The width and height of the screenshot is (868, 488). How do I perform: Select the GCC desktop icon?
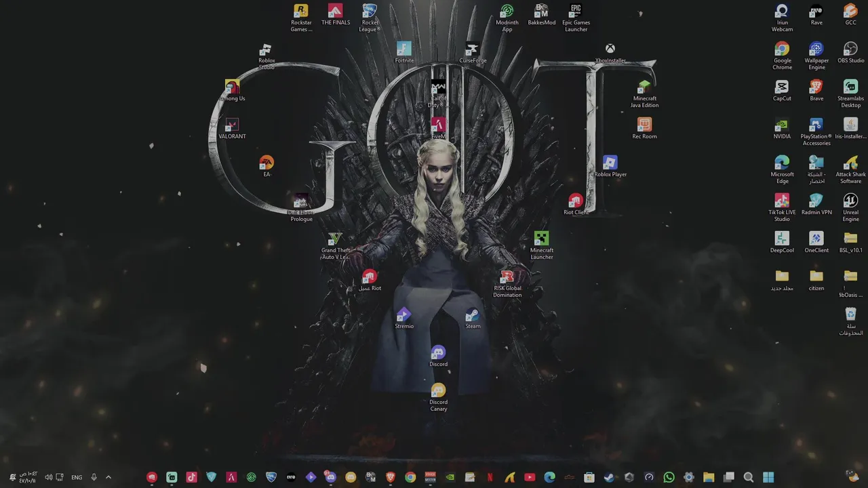pyautogui.click(x=850, y=15)
